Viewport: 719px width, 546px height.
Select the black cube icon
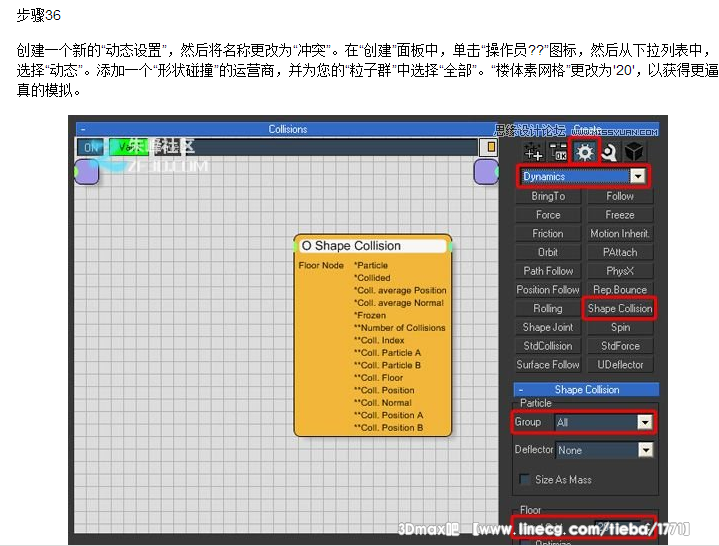pos(634,152)
